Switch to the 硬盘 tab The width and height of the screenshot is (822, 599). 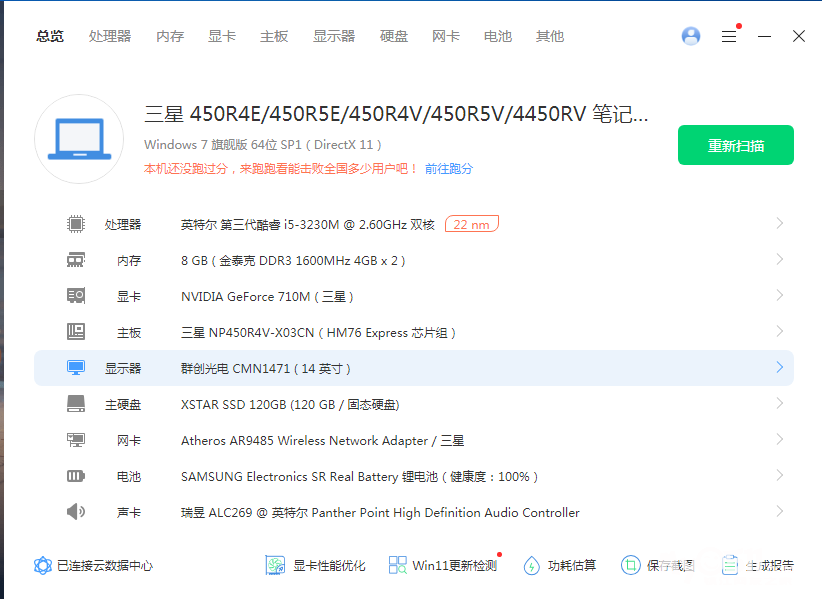pos(394,36)
